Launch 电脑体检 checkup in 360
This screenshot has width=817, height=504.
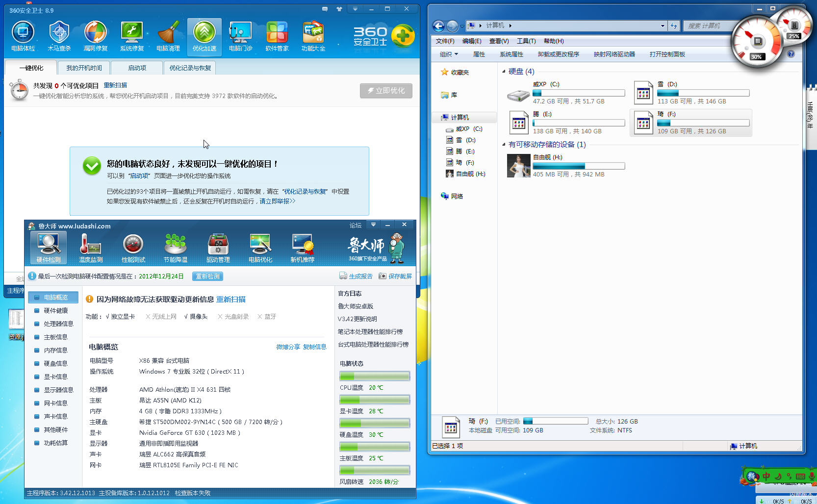point(23,34)
